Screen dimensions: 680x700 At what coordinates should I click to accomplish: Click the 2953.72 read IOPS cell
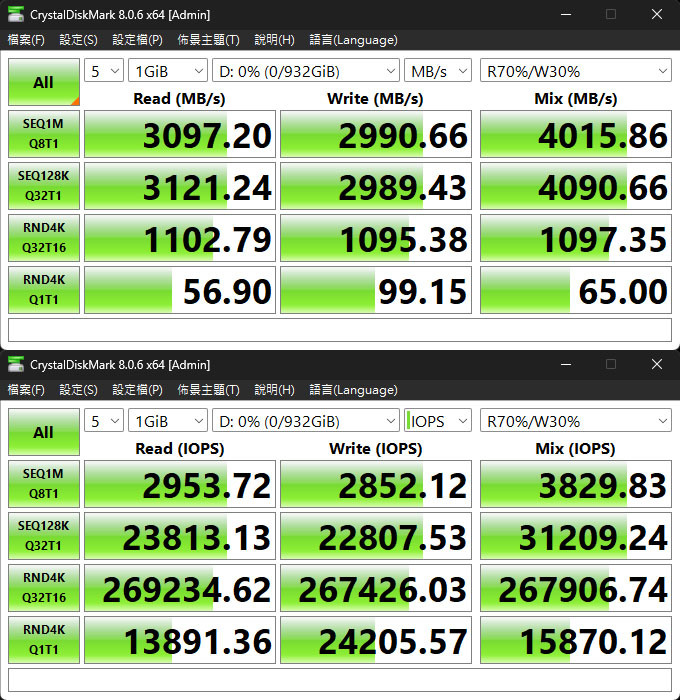click(180, 484)
